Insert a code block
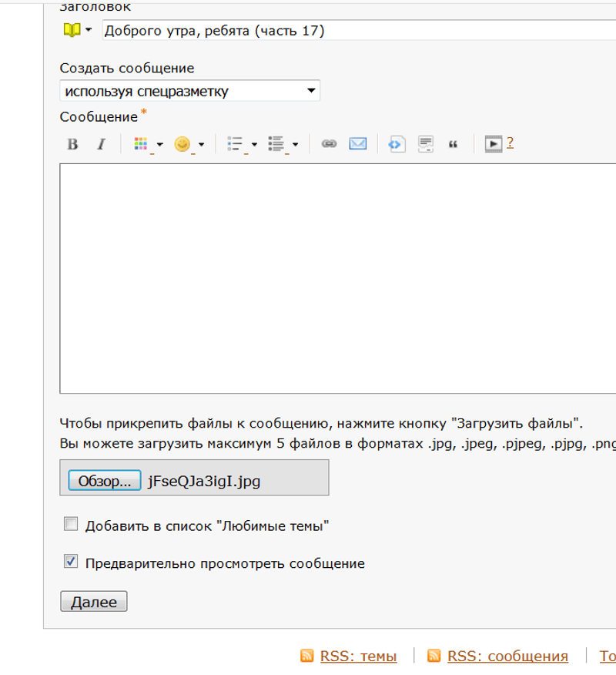 tap(397, 144)
